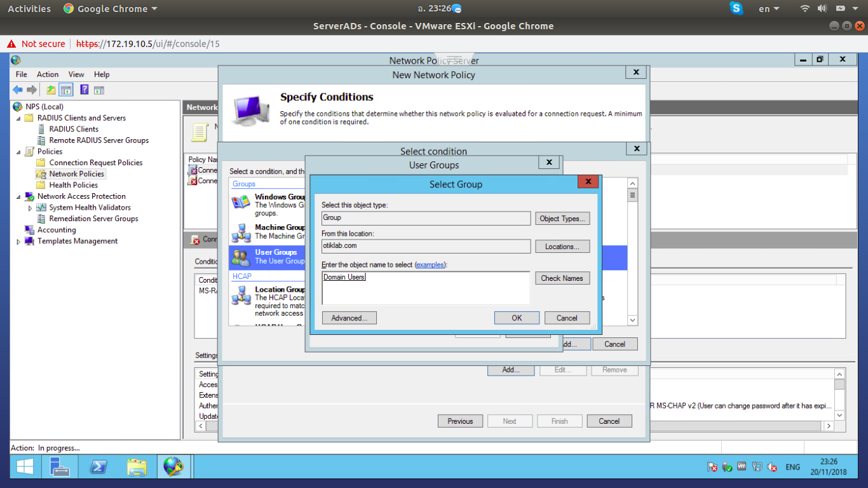
Task: Click the Up one level folder icon
Action: tap(51, 90)
